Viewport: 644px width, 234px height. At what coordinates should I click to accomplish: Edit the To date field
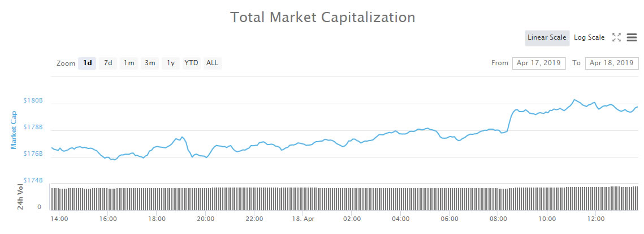tap(612, 63)
